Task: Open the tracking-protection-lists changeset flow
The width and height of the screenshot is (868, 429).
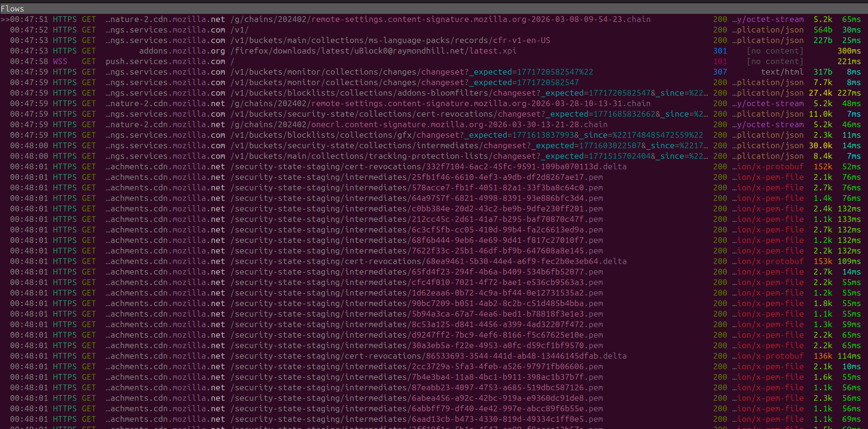Action: (434, 156)
